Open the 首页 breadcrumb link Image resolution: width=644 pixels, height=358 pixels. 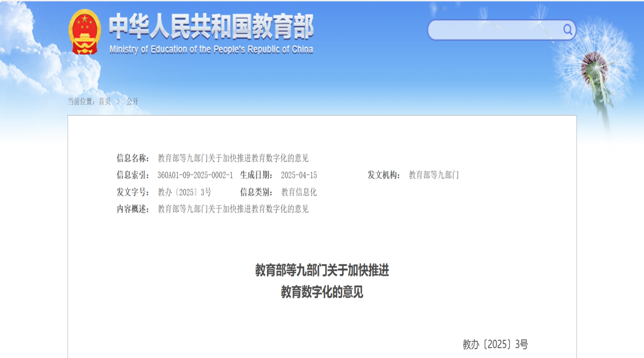click(x=105, y=102)
